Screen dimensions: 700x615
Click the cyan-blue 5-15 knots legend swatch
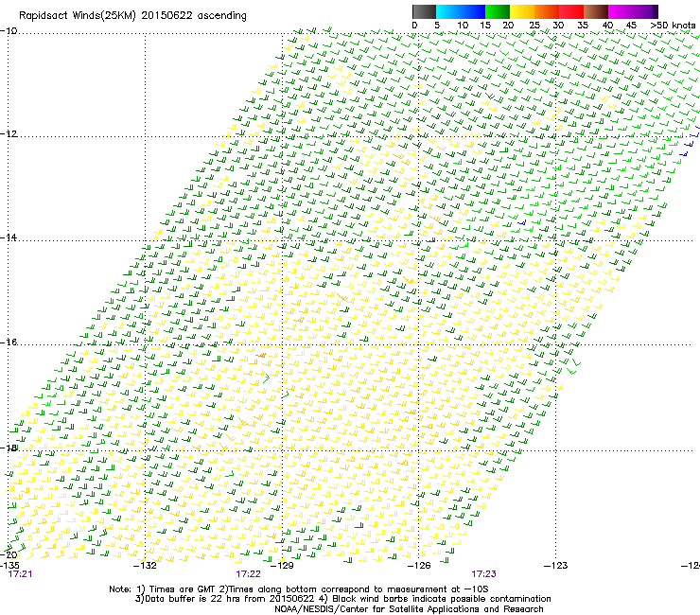click(461, 11)
